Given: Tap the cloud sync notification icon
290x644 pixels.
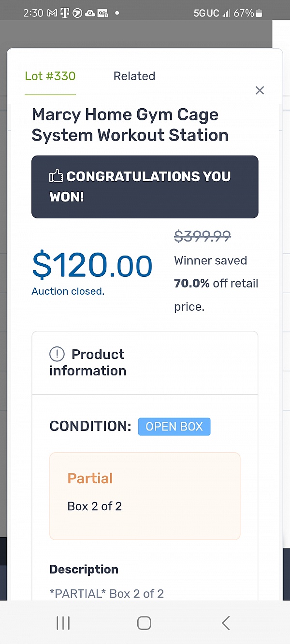Looking at the screenshot, I should 90,13.
